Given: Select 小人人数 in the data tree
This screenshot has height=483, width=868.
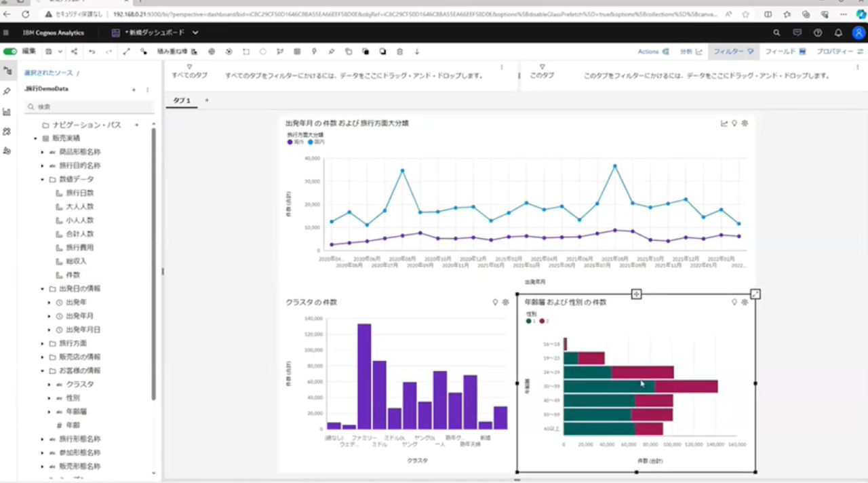Looking at the screenshot, I should click(x=80, y=220).
